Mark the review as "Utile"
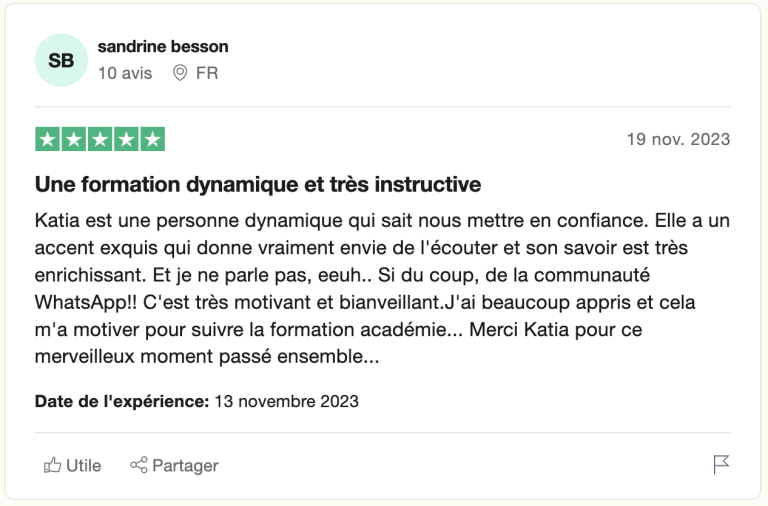Image resolution: width=768 pixels, height=506 pixels. (83, 465)
